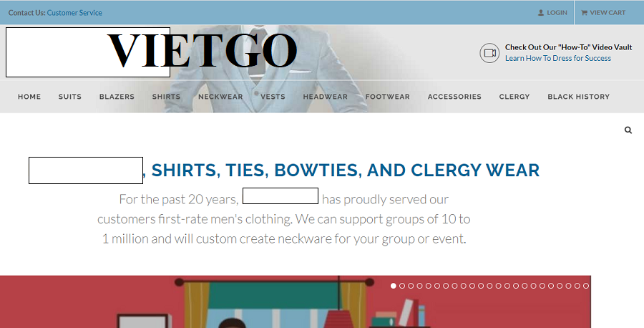Open the NECKWEAR category
Viewport: 644px width, 328px height.
(220, 97)
